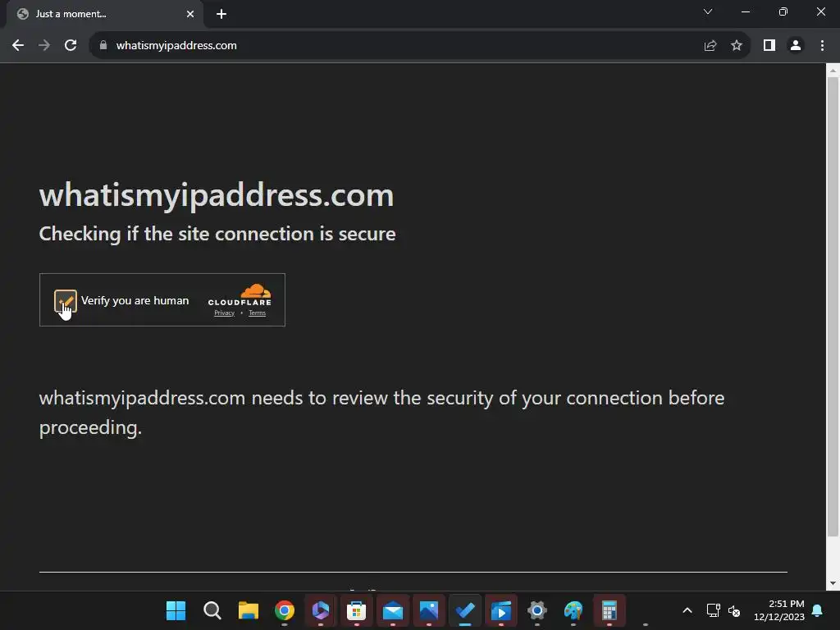Screen dimensions: 840x630
Task: Click the page vertical scrollbar thumb
Action: coord(833,307)
